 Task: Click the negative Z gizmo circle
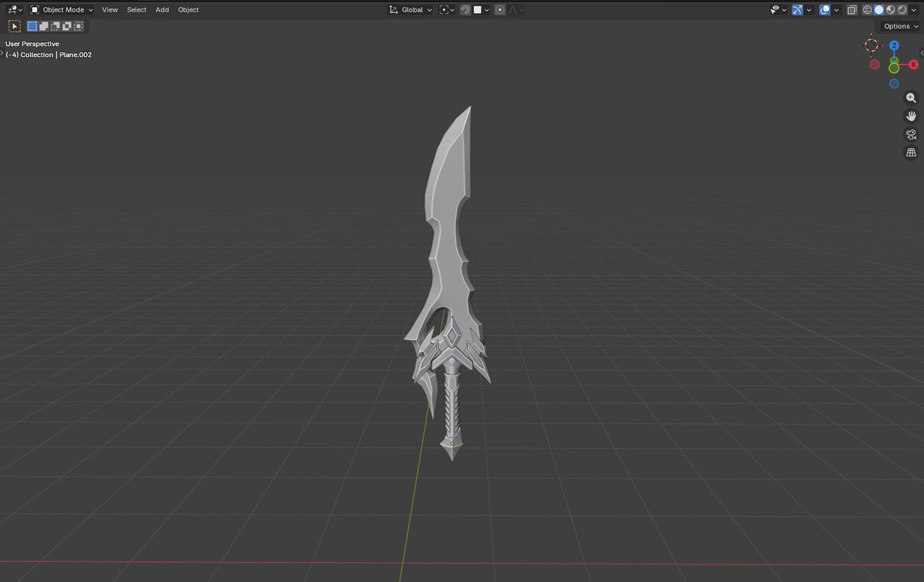click(894, 83)
